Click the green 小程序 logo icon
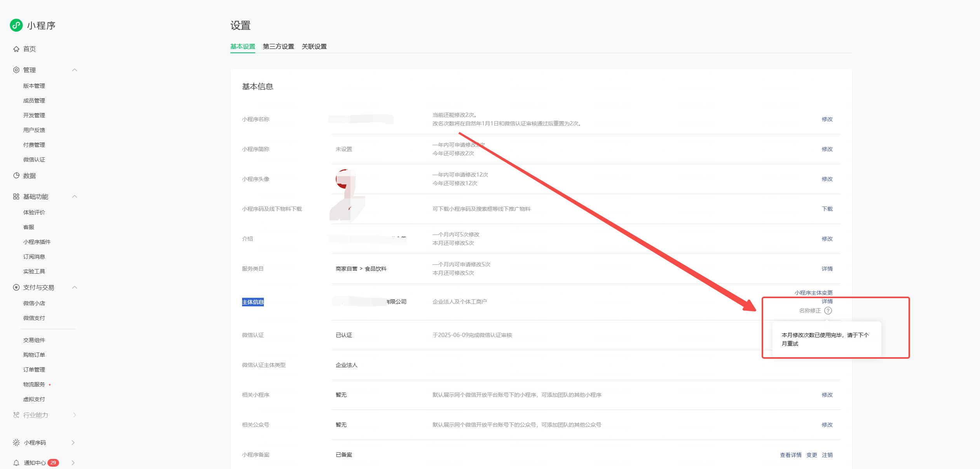 (x=16, y=25)
